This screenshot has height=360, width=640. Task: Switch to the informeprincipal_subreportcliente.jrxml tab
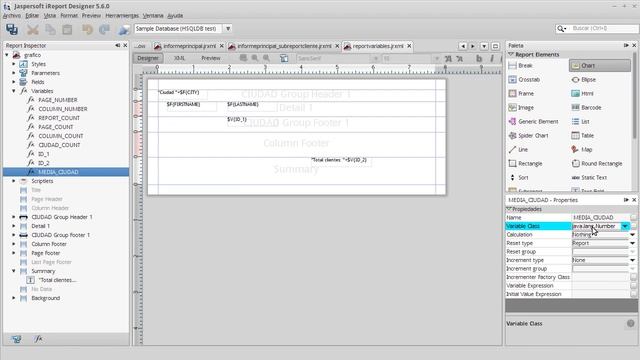(x=284, y=46)
